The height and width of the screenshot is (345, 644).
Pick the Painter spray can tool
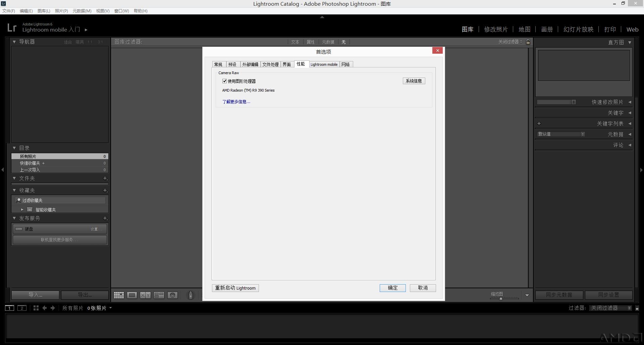click(x=191, y=295)
